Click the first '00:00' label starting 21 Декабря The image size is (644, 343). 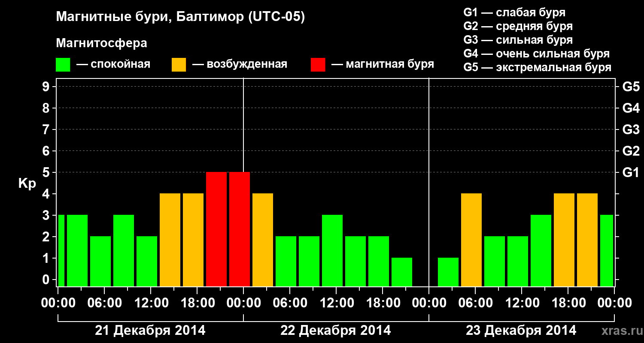click(58, 303)
